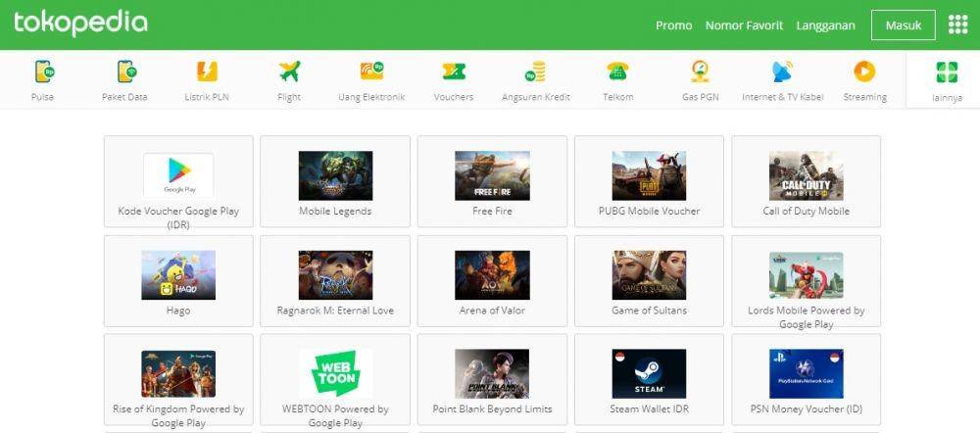Open the Promo link in header

pos(674,25)
